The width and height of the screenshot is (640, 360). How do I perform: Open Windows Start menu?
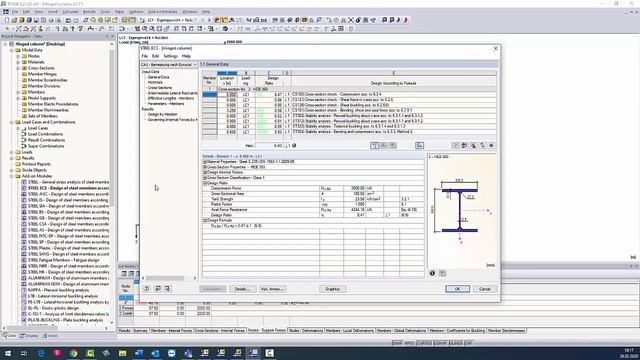(x=7, y=353)
